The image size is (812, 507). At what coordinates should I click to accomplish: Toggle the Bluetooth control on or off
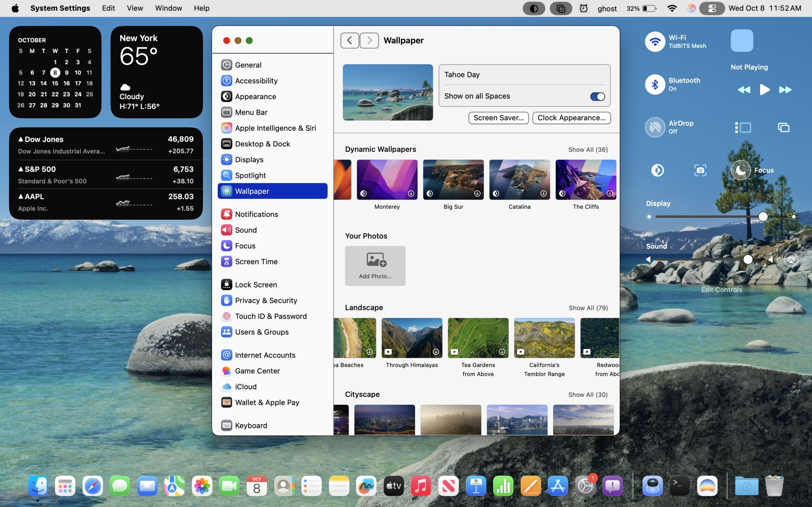(x=655, y=85)
